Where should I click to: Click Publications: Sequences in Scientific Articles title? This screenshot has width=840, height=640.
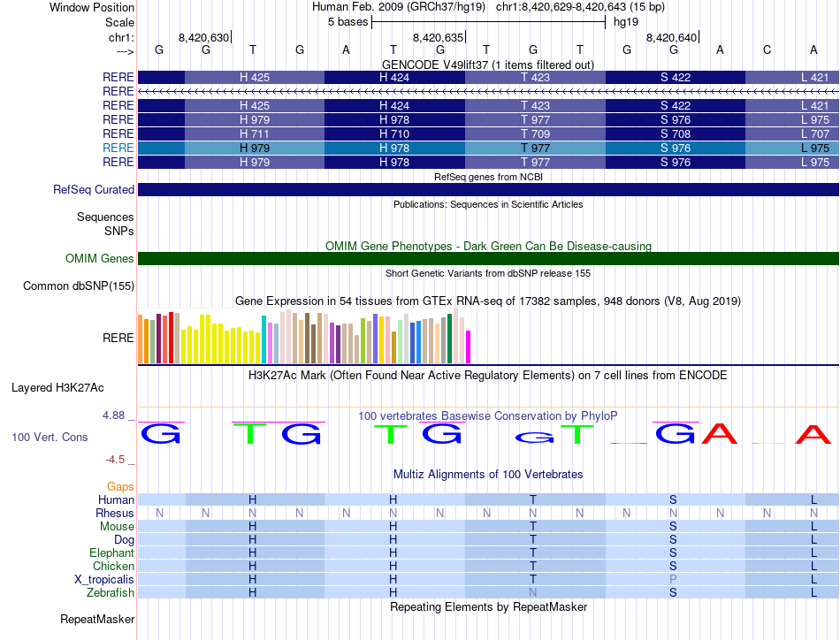[x=488, y=204]
